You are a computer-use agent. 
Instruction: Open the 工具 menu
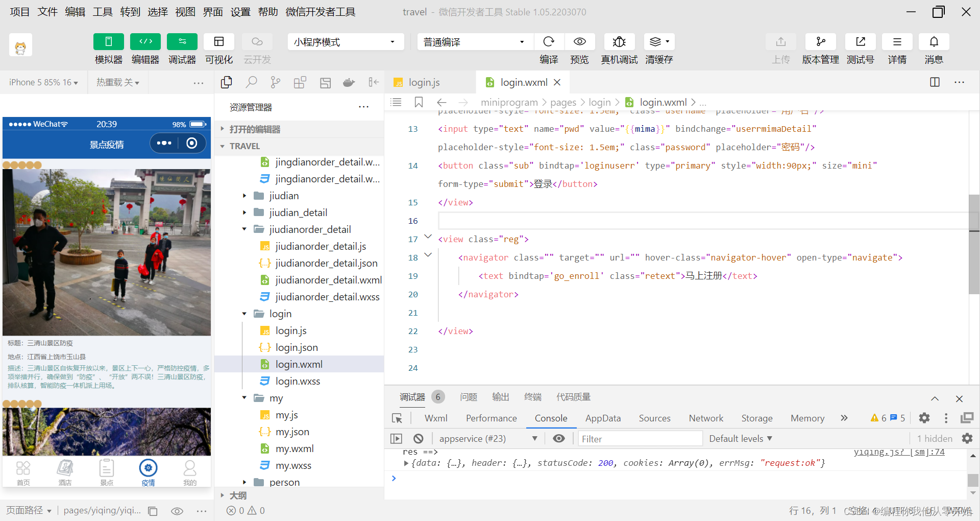103,12
